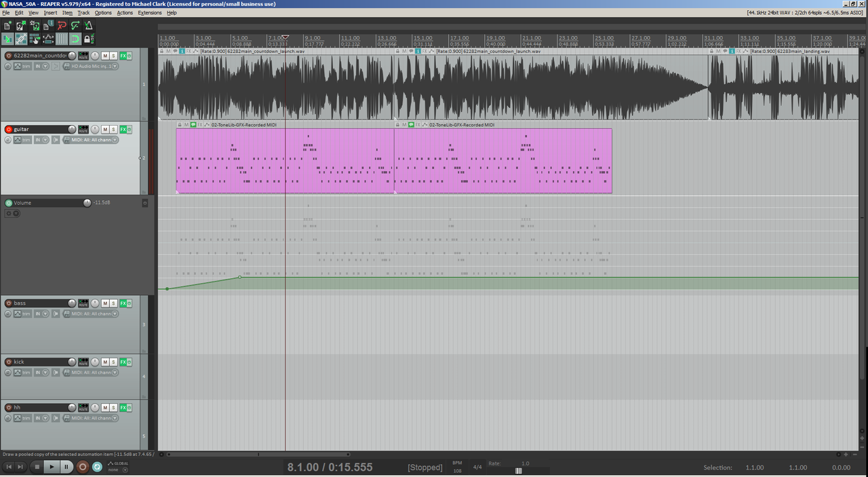Click the Redo arrow icon
Image resolution: width=868 pixels, height=477 pixels.
[75, 26]
